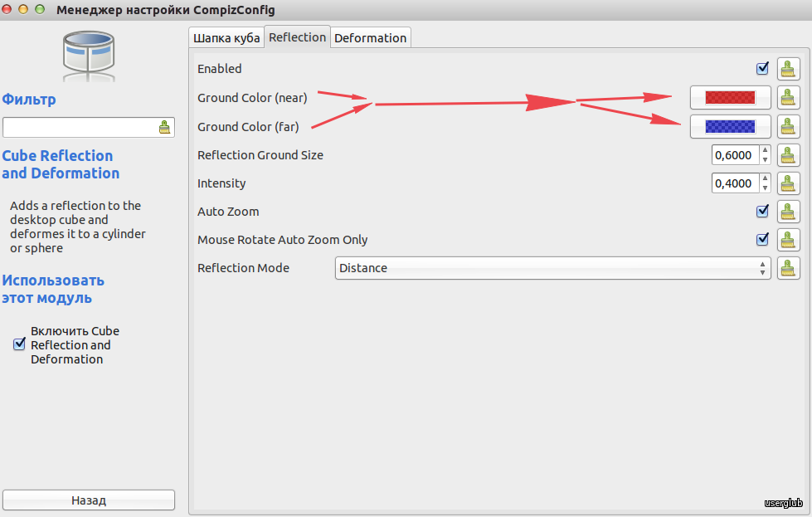Screen dimensions: 812x517
Task: Clear the filter field with the broom icon
Action: (x=164, y=128)
